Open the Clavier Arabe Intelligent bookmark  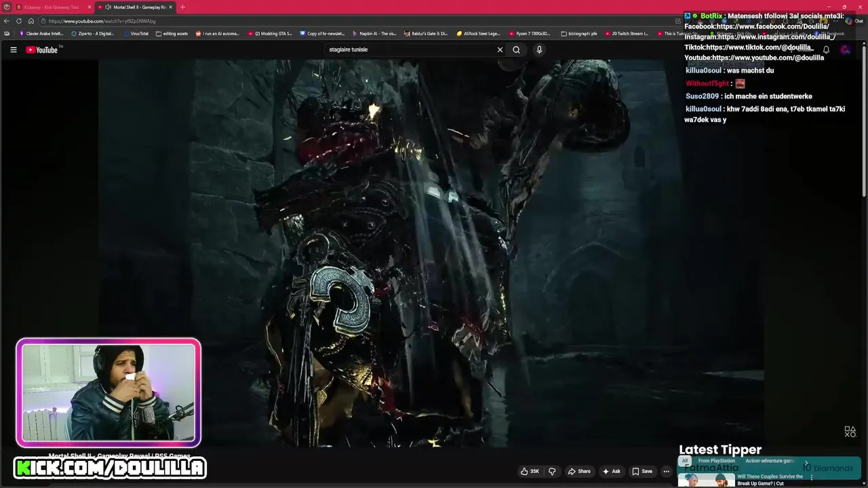(41, 33)
